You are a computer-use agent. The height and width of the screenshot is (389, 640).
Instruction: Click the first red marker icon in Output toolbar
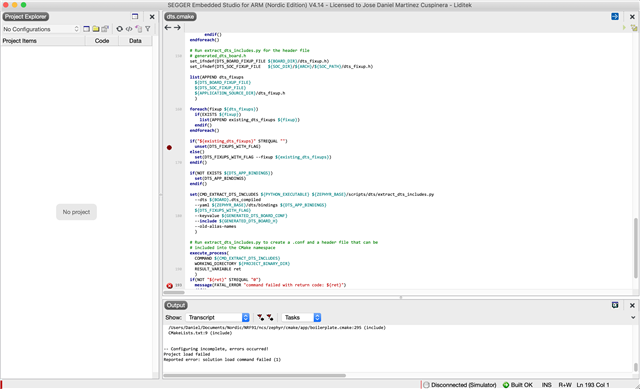[260, 317]
